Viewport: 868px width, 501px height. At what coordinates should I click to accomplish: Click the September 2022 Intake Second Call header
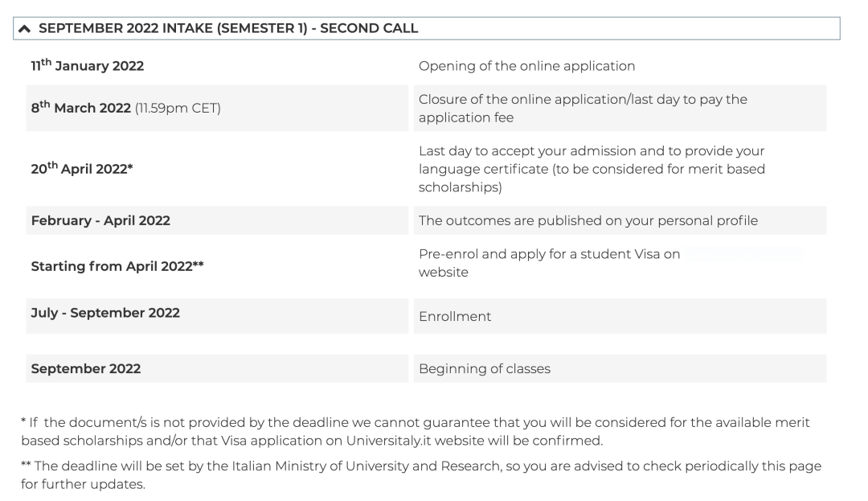tap(228, 28)
